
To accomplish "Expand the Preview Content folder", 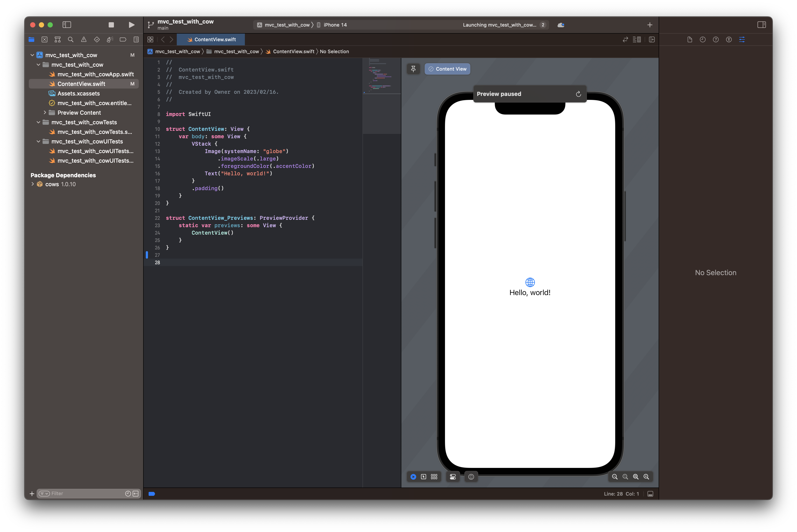I will pyautogui.click(x=45, y=113).
